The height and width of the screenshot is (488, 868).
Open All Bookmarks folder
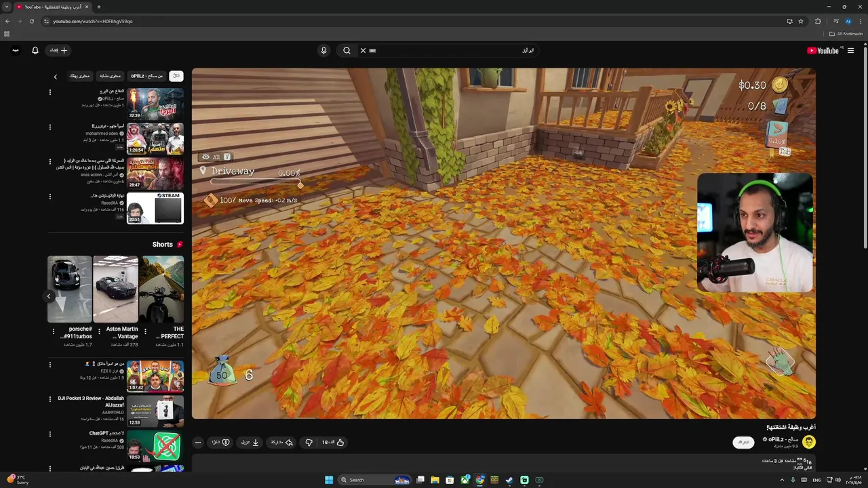click(x=846, y=34)
